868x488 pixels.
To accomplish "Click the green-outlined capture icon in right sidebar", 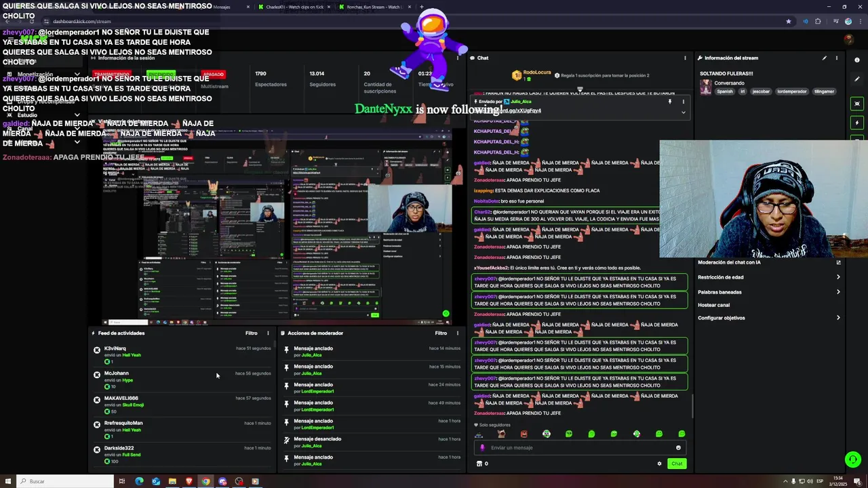I will pyautogui.click(x=857, y=104).
